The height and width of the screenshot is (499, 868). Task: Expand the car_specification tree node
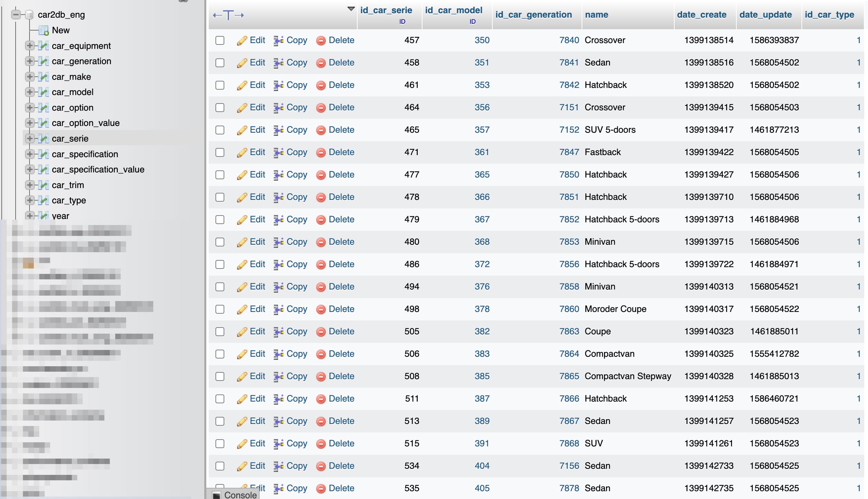tap(30, 154)
